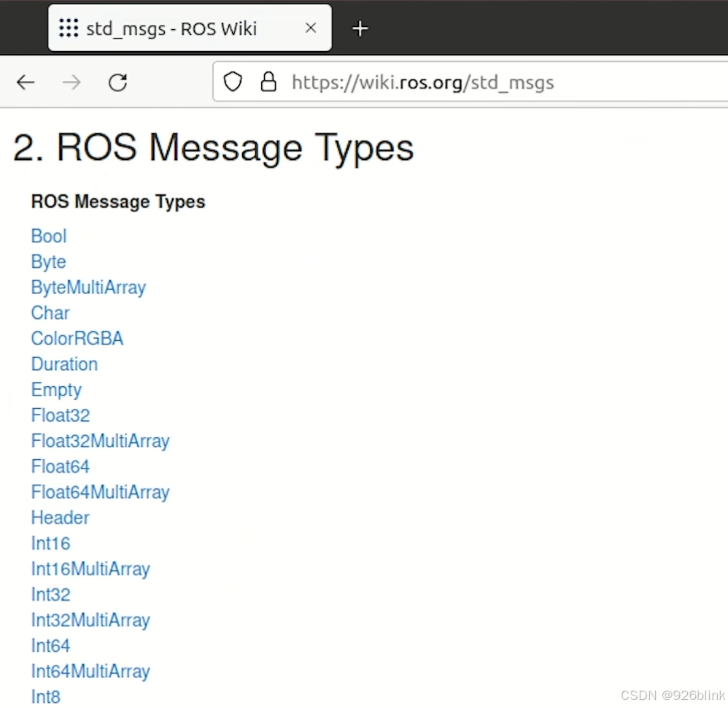Open the Int8 link
The width and height of the screenshot is (728, 708).
tap(45, 697)
